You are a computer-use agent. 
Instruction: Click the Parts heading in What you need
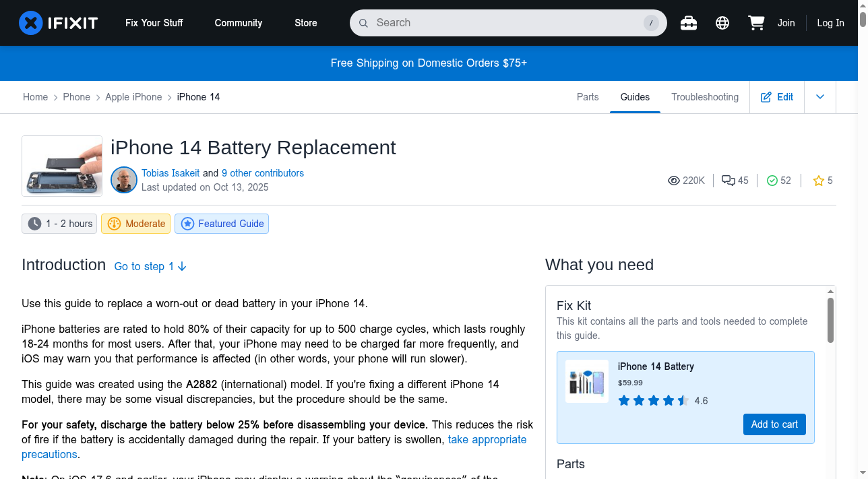[x=571, y=464]
